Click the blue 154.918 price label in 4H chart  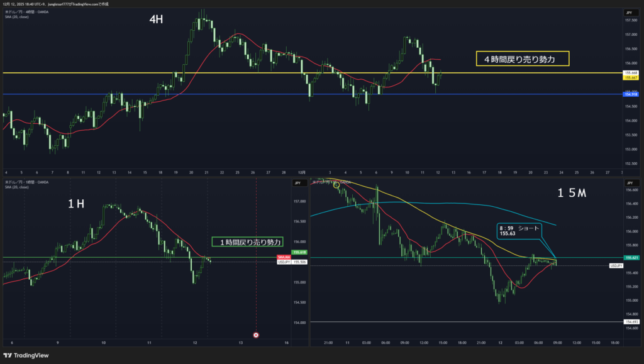tap(630, 94)
